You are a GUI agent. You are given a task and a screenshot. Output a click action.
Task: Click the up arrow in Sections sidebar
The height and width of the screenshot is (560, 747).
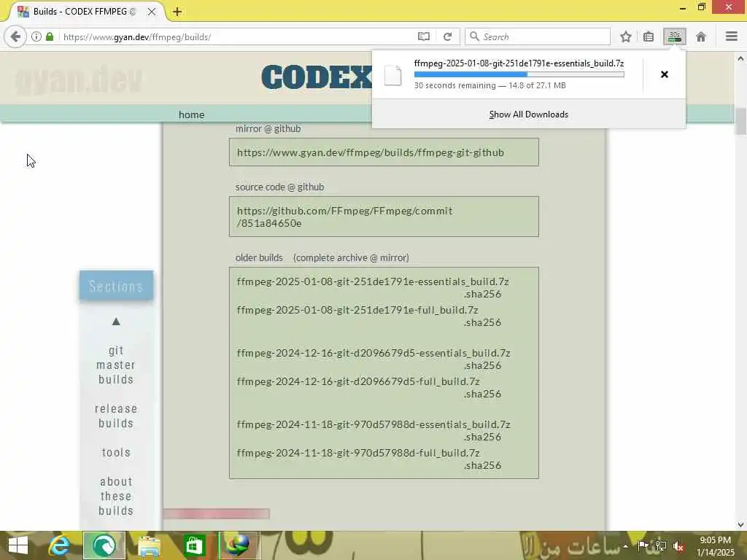point(116,322)
